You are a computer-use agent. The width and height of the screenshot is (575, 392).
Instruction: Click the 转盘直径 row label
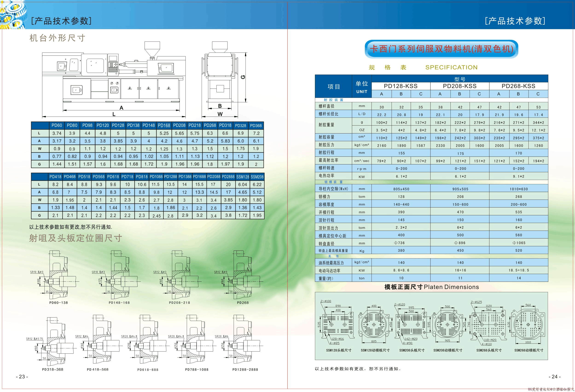click(326, 243)
